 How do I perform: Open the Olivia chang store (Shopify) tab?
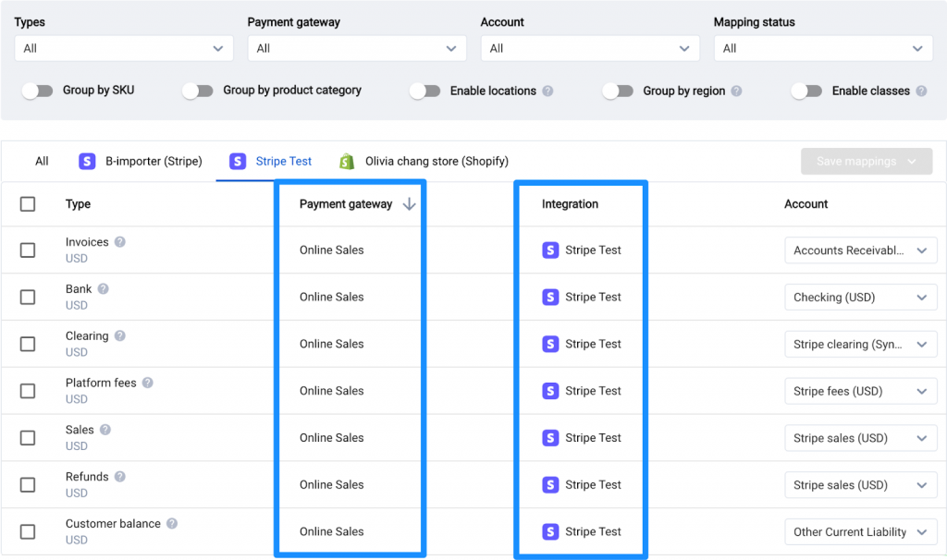[424, 161]
